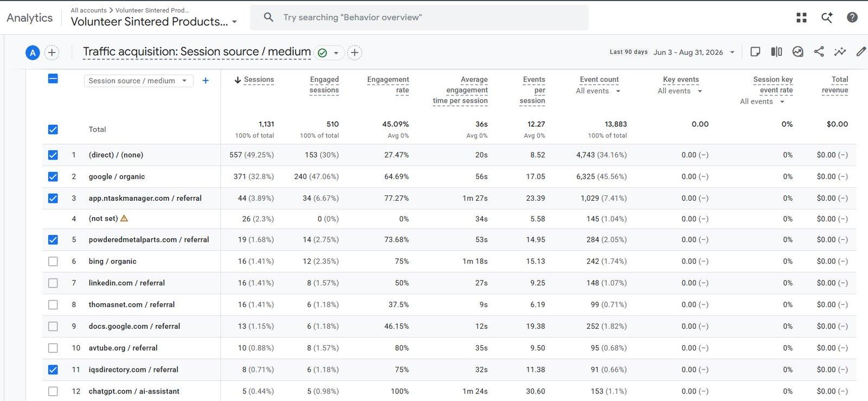Image resolution: width=868 pixels, height=401 pixels.
Task: Click the search box Try searching field
Action: coord(419,17)
